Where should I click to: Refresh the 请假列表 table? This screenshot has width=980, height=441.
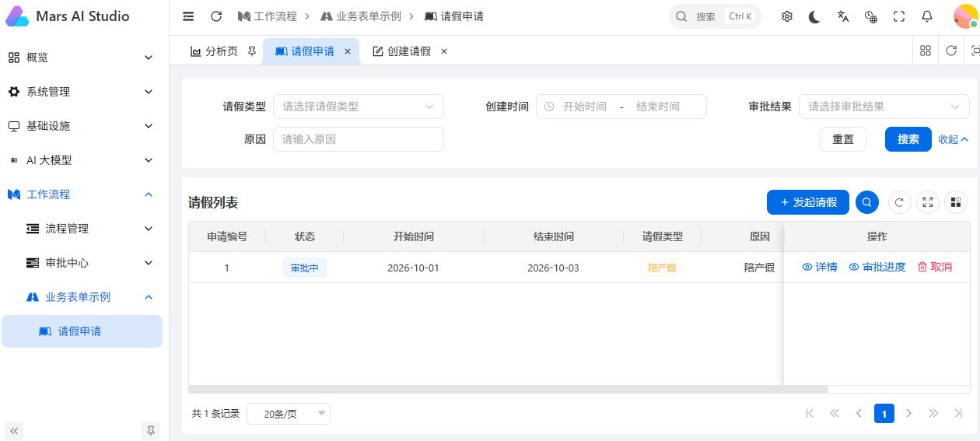click(x=900, y=202)
